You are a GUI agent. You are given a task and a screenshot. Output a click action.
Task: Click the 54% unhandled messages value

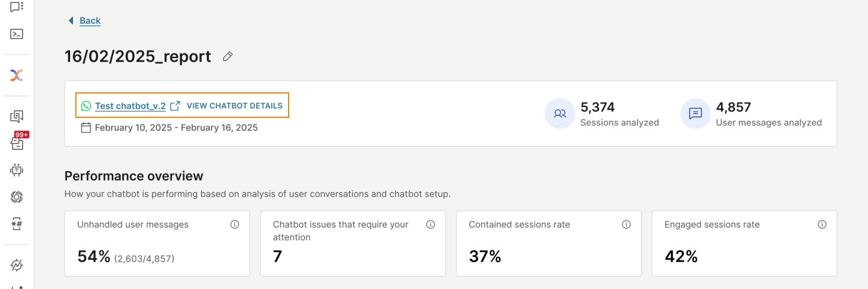(94, 256)
